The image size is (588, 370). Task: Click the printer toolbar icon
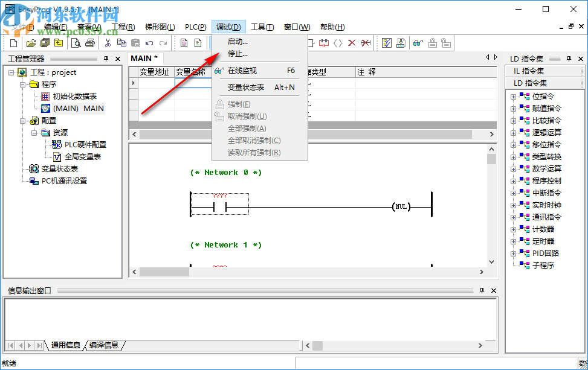(x=90, y=43)
